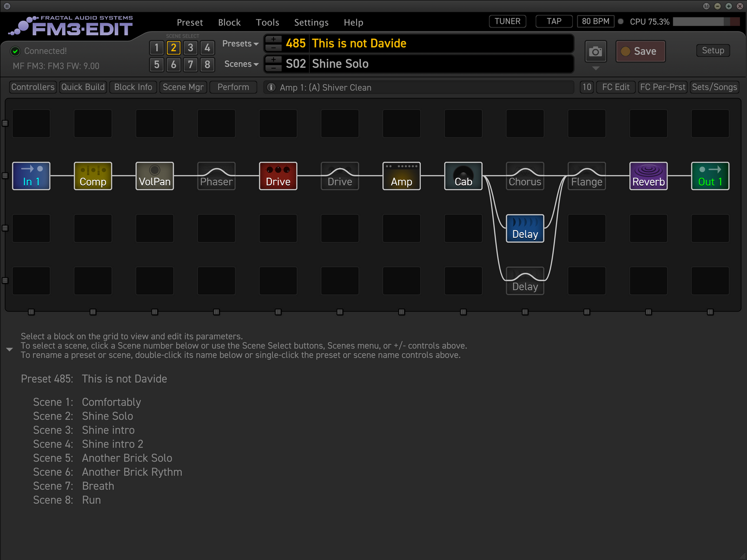Switch to scene 3 button
The width and height of the screenshot is (747, 560).
pos(190,48)
